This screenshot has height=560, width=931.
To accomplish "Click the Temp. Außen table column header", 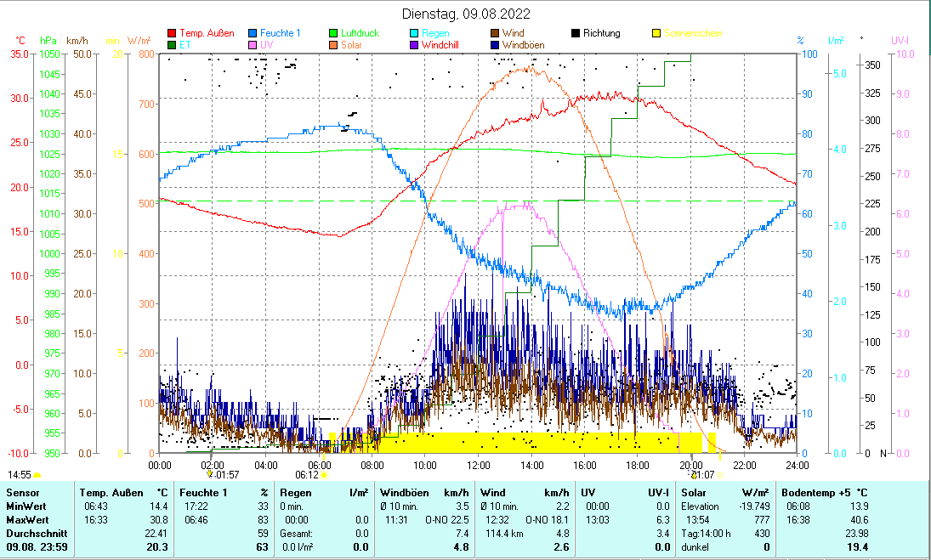I will pos(111,493).
